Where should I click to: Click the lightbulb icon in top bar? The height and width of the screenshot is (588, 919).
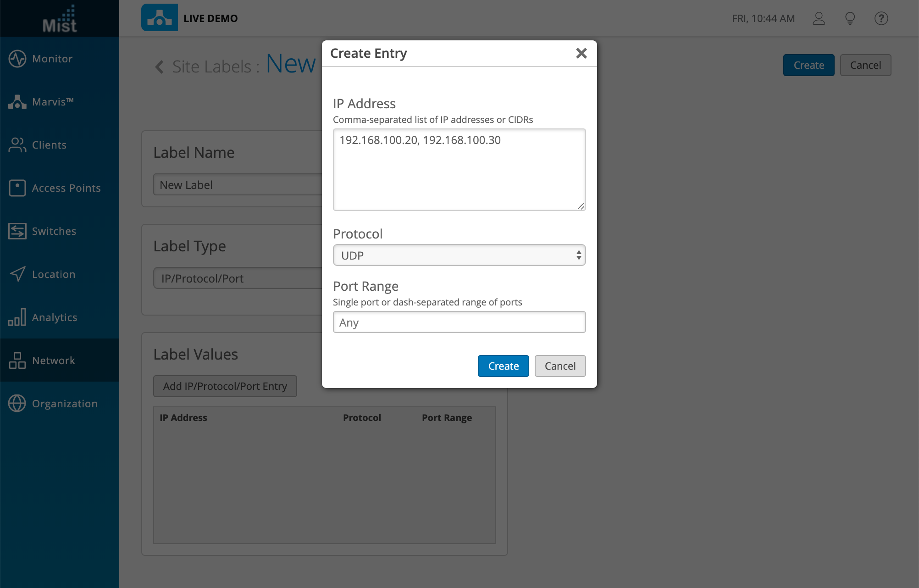point(850,18)
